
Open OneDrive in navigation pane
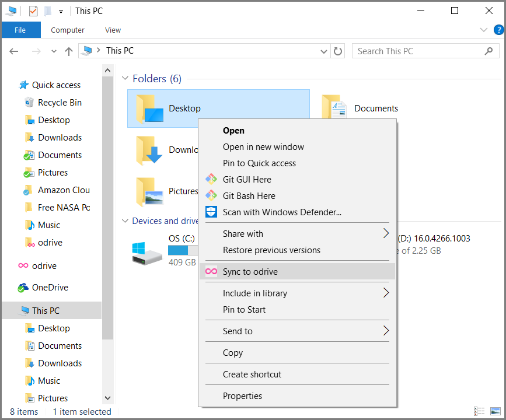(x=50, y=288)
